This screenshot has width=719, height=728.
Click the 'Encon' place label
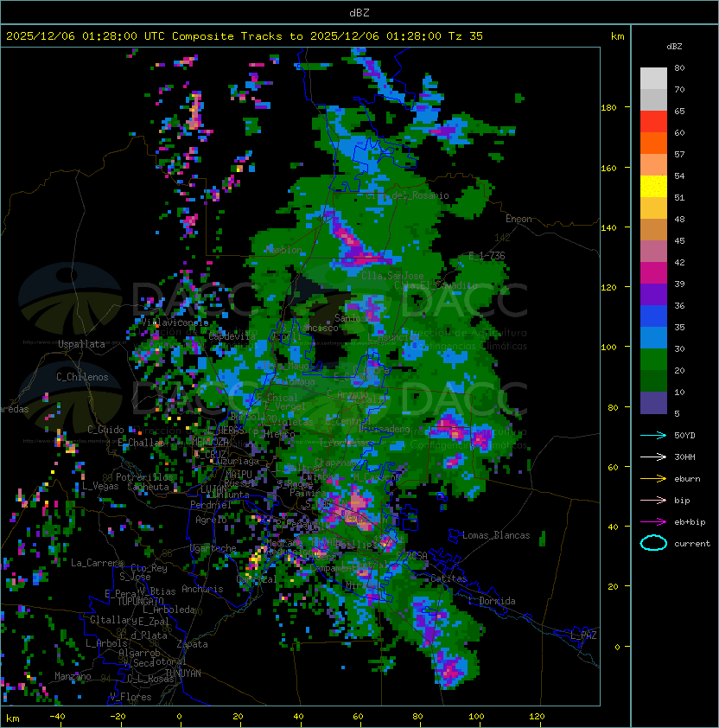pos(519,219)
